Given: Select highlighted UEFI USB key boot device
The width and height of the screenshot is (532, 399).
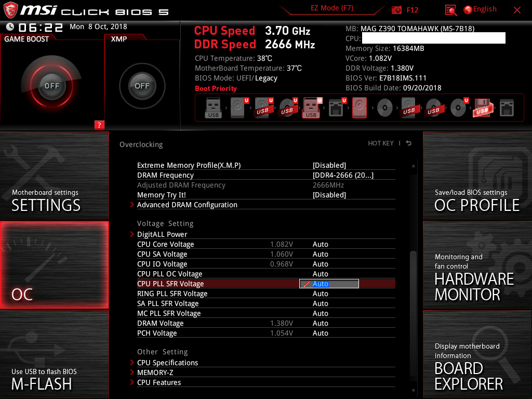Looking at the screenshot, I should pos(311,108).
